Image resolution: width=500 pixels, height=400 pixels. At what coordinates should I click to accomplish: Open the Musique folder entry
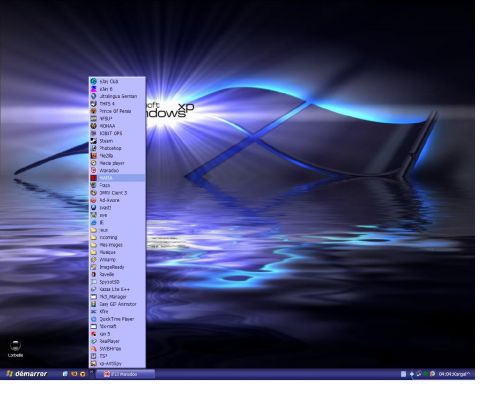(x=117, y=252)
